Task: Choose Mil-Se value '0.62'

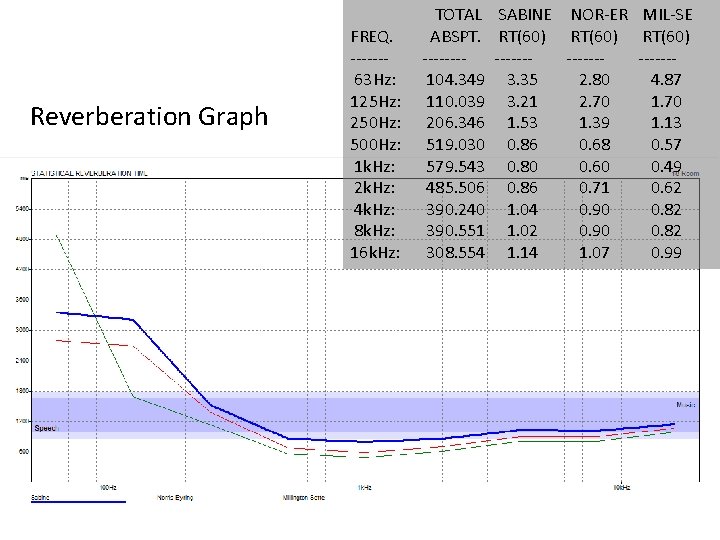Action: (x=666, y=187)
